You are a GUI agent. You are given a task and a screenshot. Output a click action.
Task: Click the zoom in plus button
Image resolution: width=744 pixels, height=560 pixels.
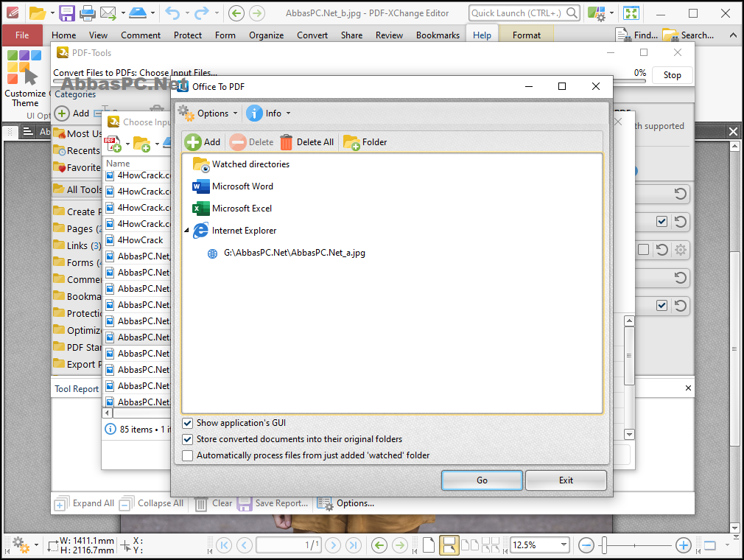pyautogui.click(x=684, y=545)
